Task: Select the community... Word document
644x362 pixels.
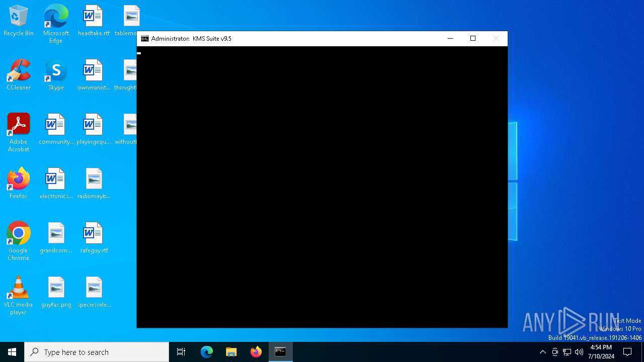Action: (x=56, y=130)
